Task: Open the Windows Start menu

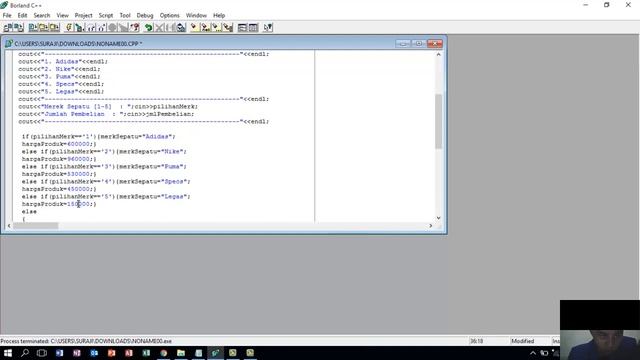Action: [x=7, y=353]
